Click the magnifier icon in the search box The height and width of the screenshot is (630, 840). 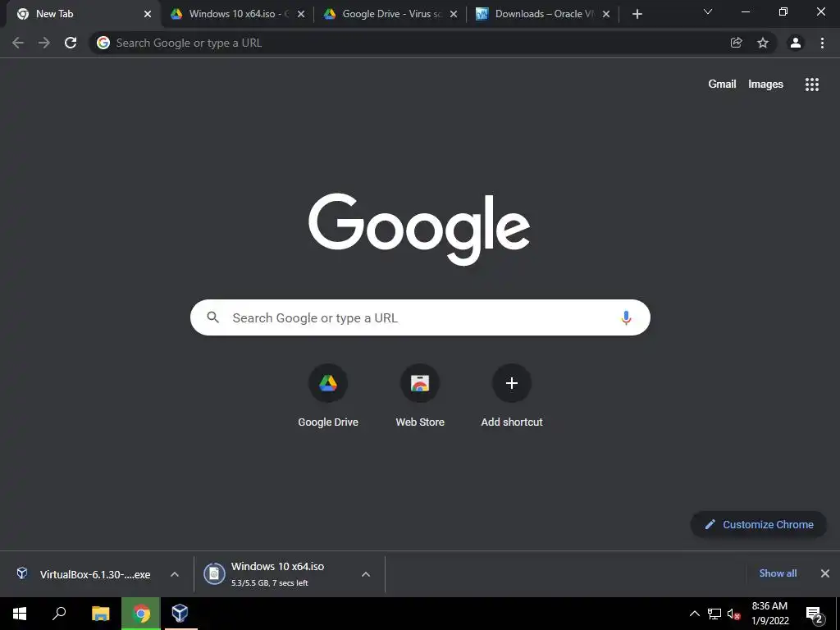[x=212, y=317]
